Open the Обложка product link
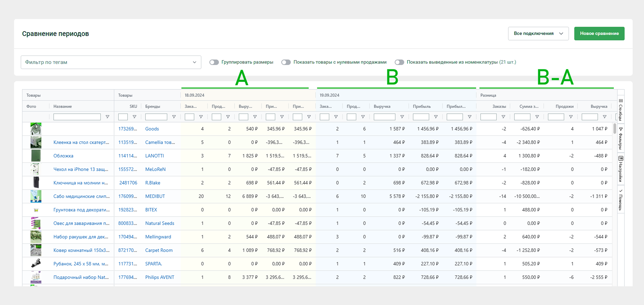The image size is (644, 305). click(x=63, y=156)
